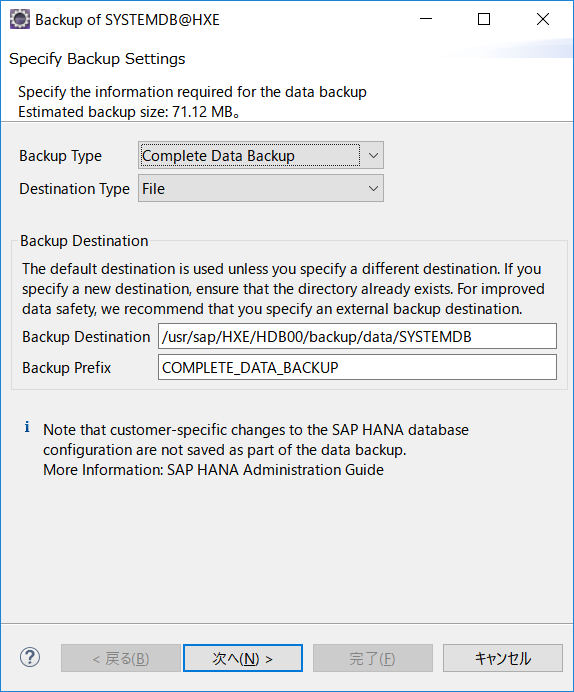Cancel the wizard with キャンセル button
Image resolution: width=574 pixels, height=692 pixels.
pyautogui.click(x=503, y=658)
